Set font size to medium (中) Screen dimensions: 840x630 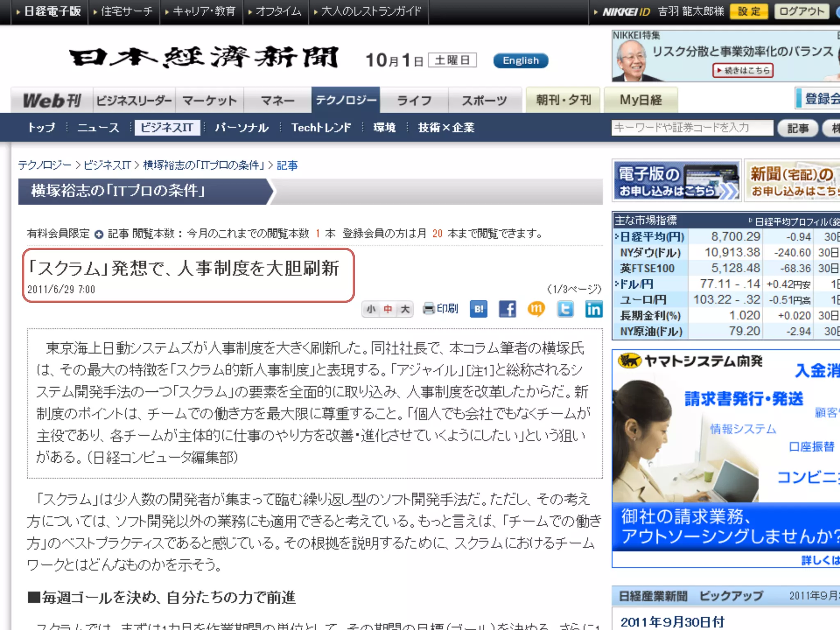click(x=388, y=309)
